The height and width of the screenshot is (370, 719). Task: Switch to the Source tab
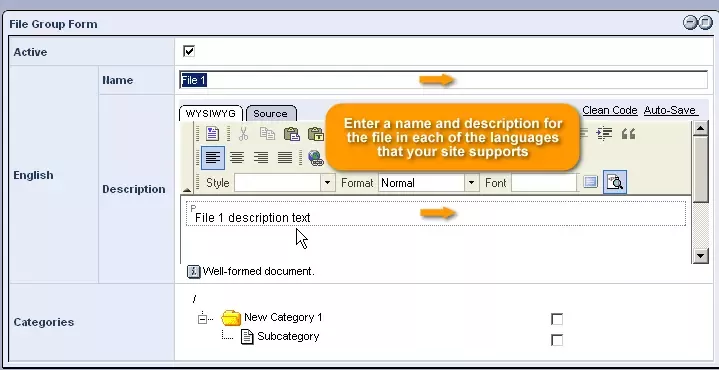pyautogui.click(x=271, y=114)
